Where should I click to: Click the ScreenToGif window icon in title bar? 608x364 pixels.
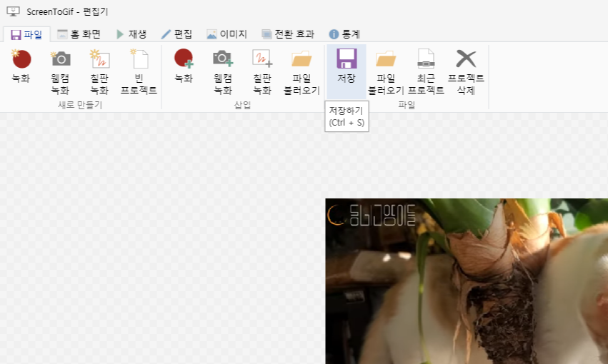[13, 11]
